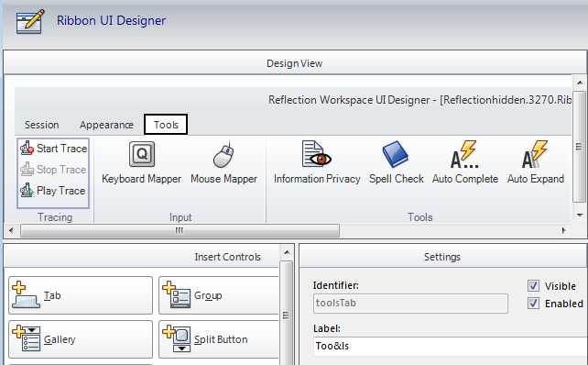This screenshot has width=588, height=365.
Task: Toggle the Enabled checkbox
Action: coord(533,303)
